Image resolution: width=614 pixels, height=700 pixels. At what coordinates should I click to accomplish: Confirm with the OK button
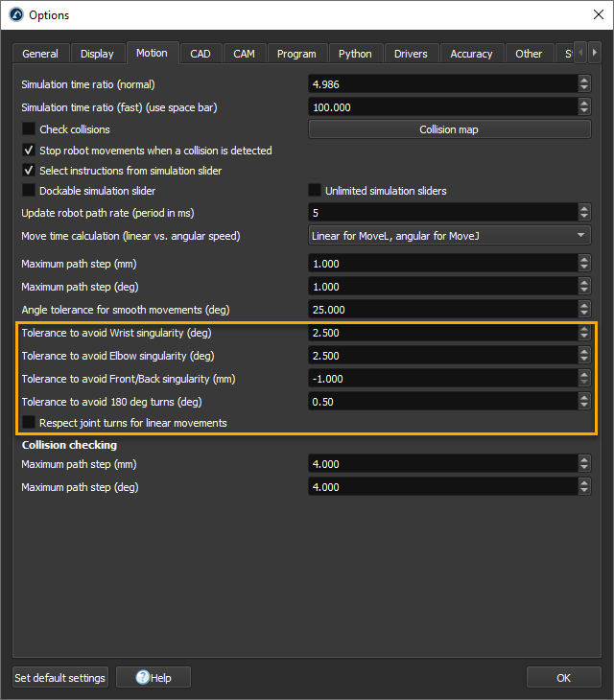point(563,678)
